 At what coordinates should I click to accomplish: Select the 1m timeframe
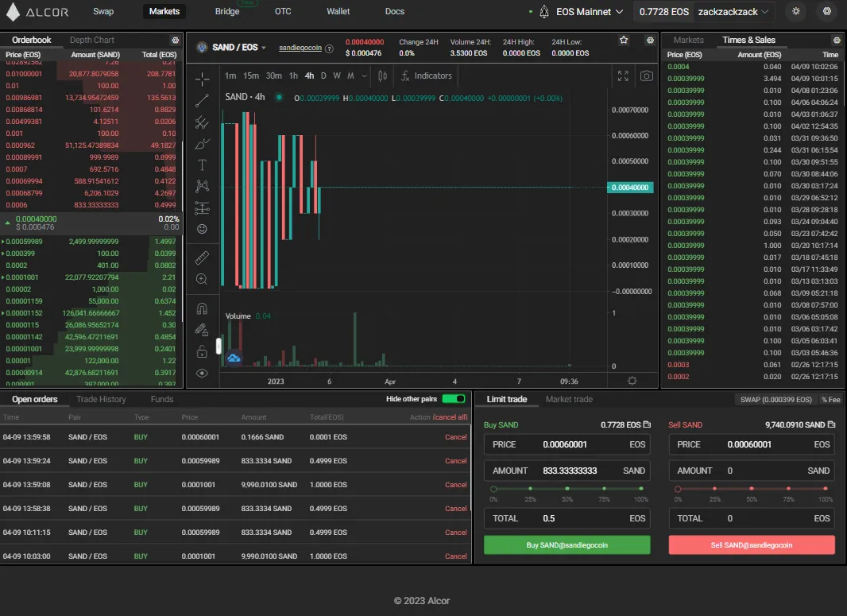(230, 76)
